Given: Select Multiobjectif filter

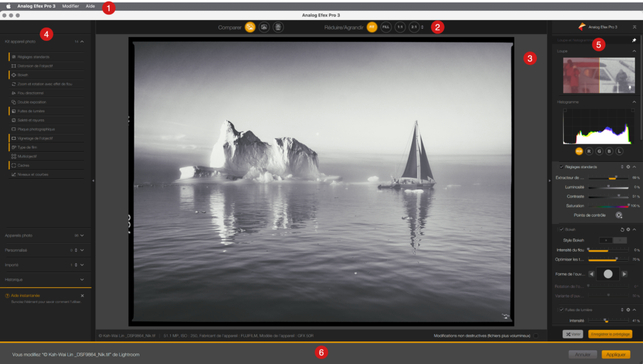Looking at the screenshot, I should tap(46, 156).
